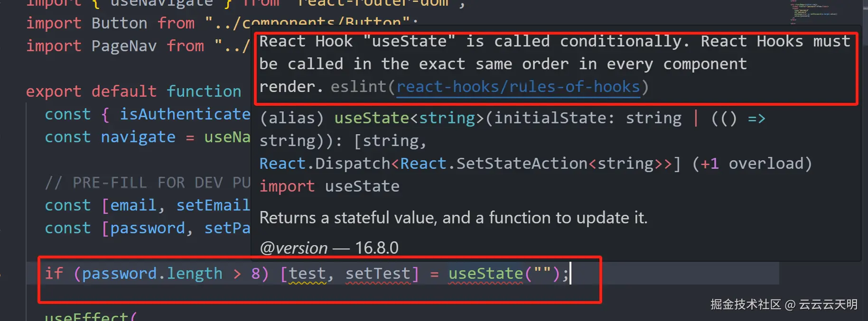Click the error message "React Hook useState is called conditionally"

point(474,41)
